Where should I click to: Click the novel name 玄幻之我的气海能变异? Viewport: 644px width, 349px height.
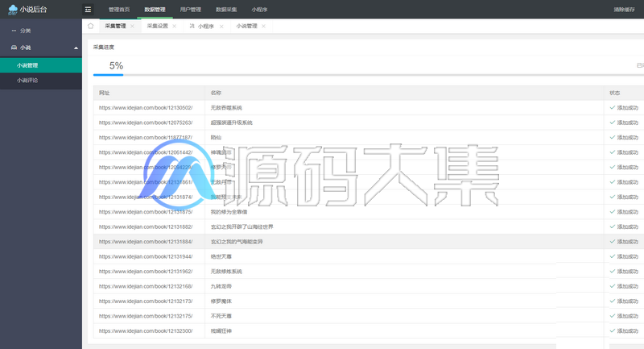point(237,242)
